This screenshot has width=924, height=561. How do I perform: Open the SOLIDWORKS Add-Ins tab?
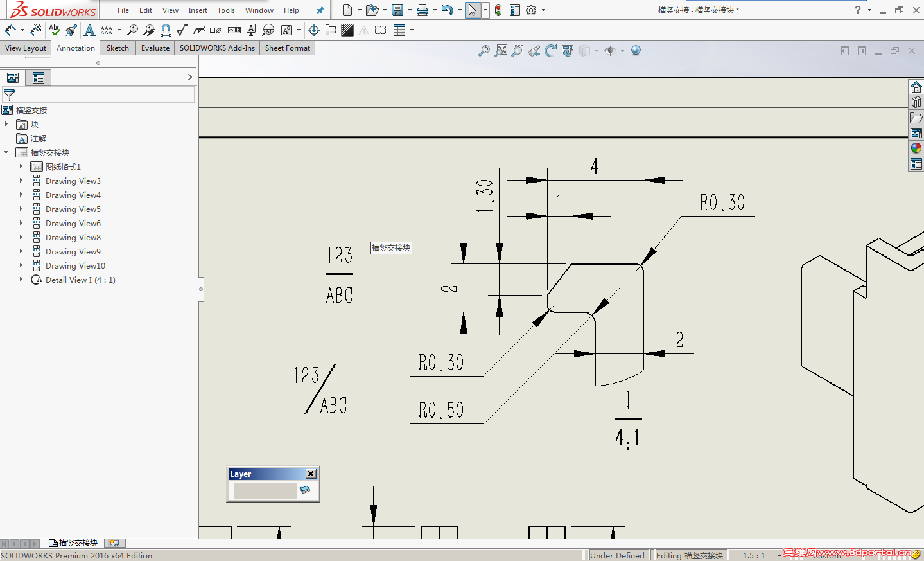pos(217,48)
